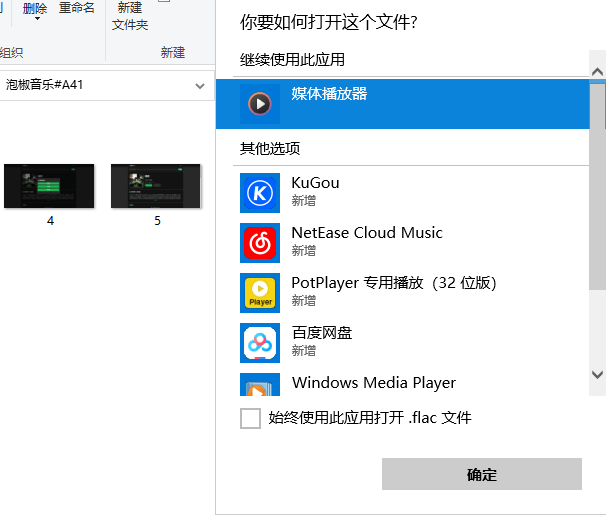Image resolution: width=606 pixels, height=515 pixels.
Task: Select the KuGou text label
Action: click(315, 183)
